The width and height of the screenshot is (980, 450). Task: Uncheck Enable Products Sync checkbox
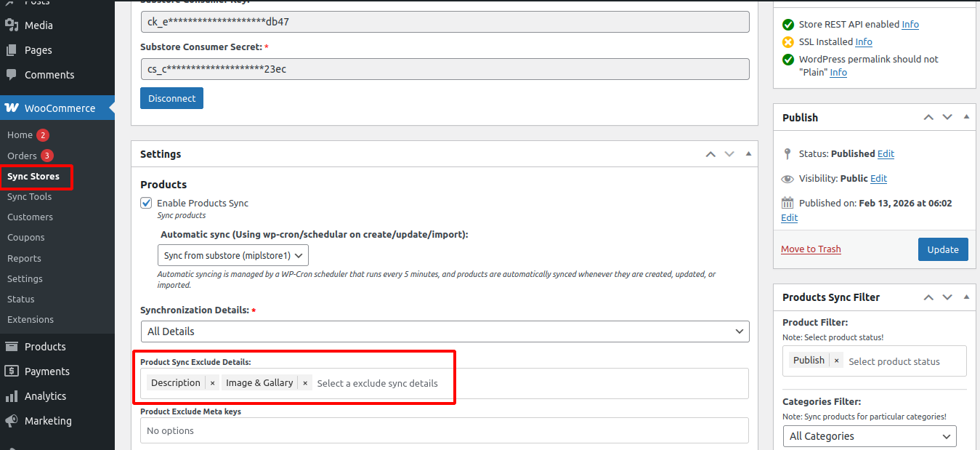coord(147,204)
